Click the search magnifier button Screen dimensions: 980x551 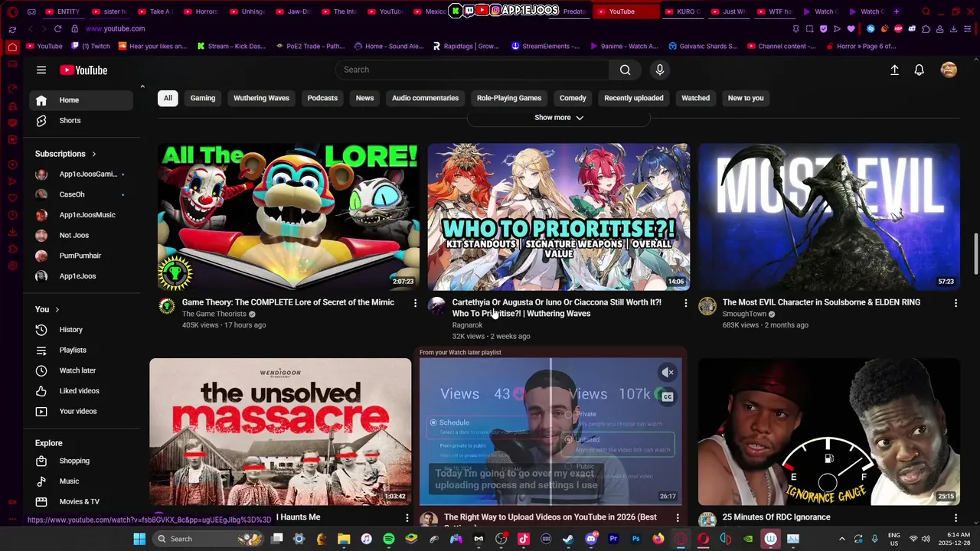point(625,70)
